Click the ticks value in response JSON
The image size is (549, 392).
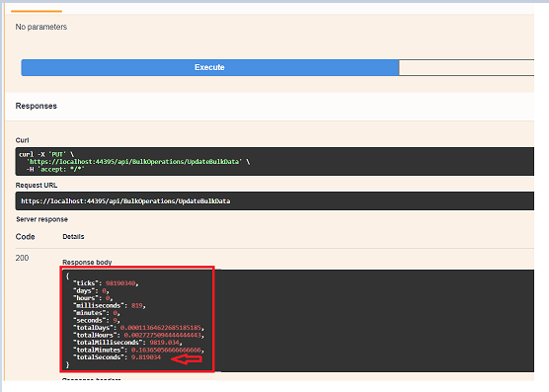pos(120,283)
